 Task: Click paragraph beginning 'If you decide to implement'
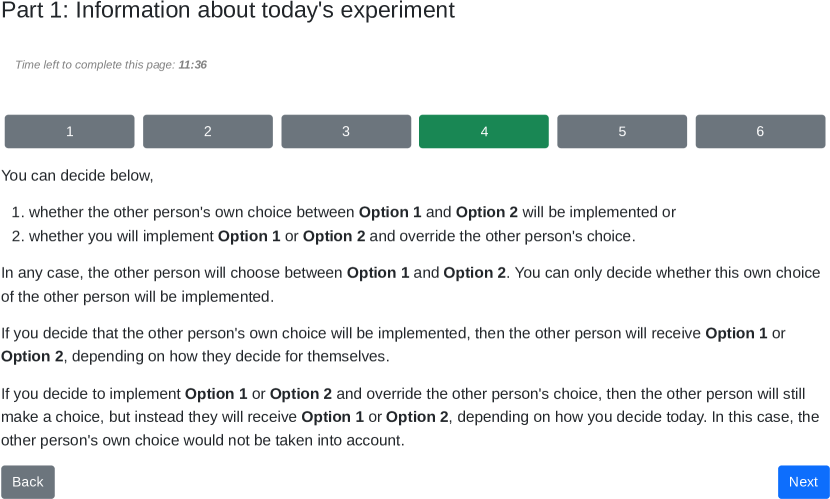point(410,417)
